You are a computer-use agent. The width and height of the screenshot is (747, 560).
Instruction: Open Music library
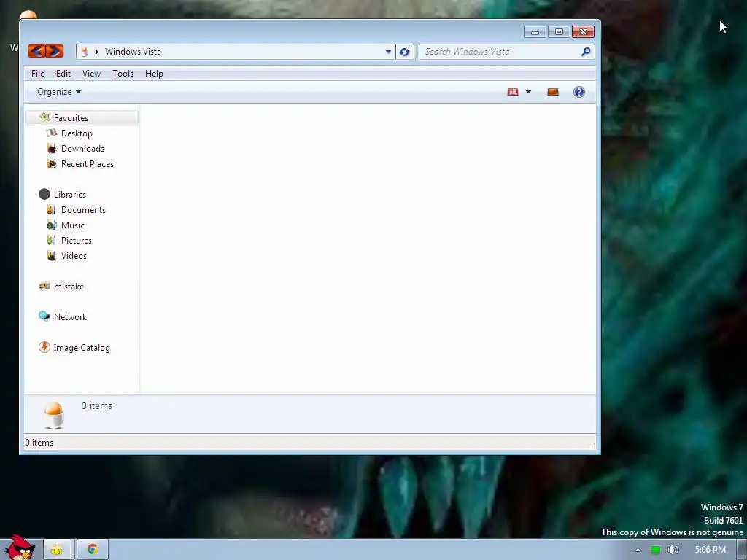(x=72, y=225)
